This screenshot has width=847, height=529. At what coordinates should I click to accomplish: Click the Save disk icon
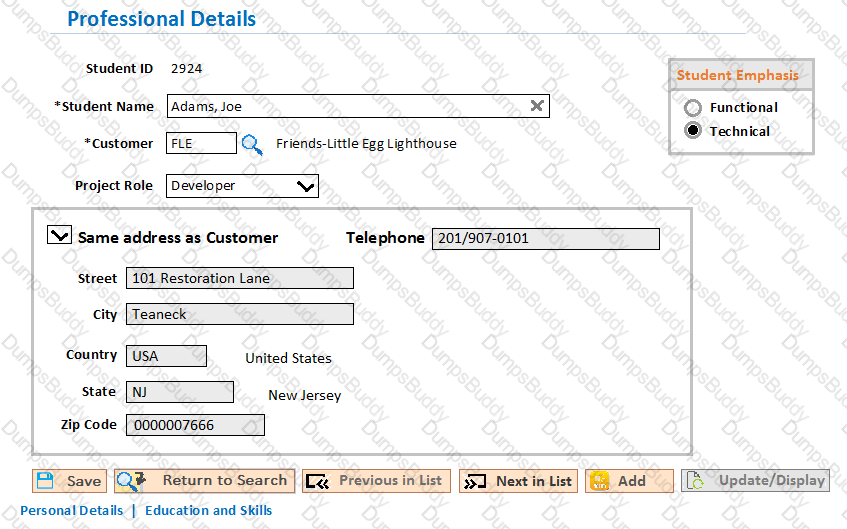(x=45, y=480)
